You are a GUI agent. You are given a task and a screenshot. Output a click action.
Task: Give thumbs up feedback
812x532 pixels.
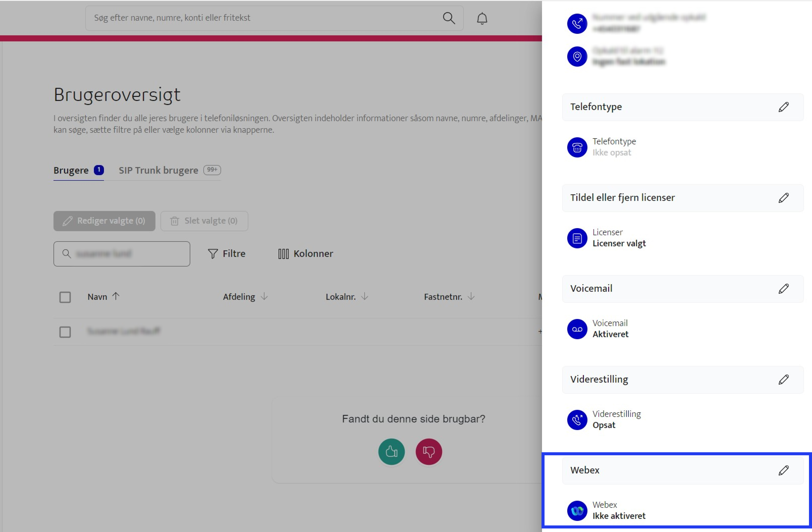pyautogui.click(x=391, y=451)
